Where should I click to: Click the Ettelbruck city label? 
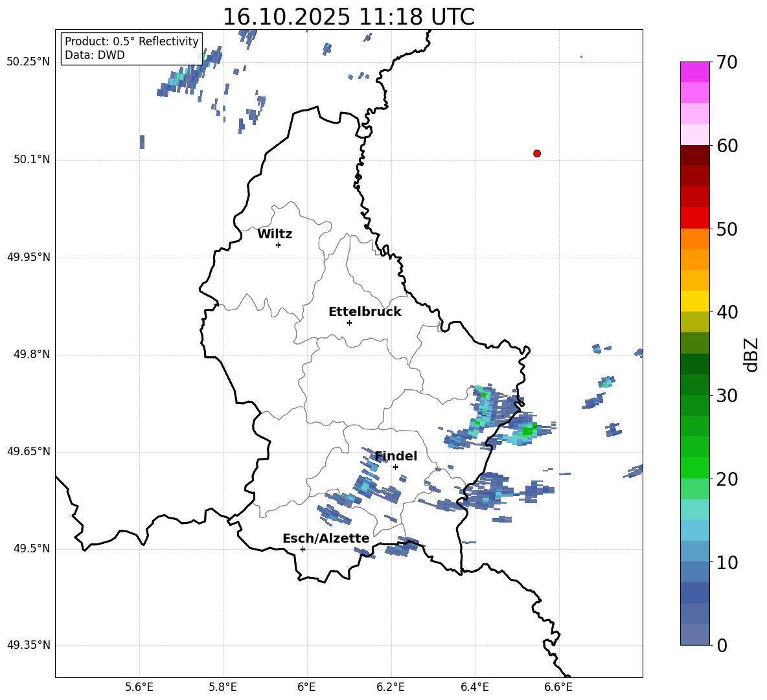[365, 312]
